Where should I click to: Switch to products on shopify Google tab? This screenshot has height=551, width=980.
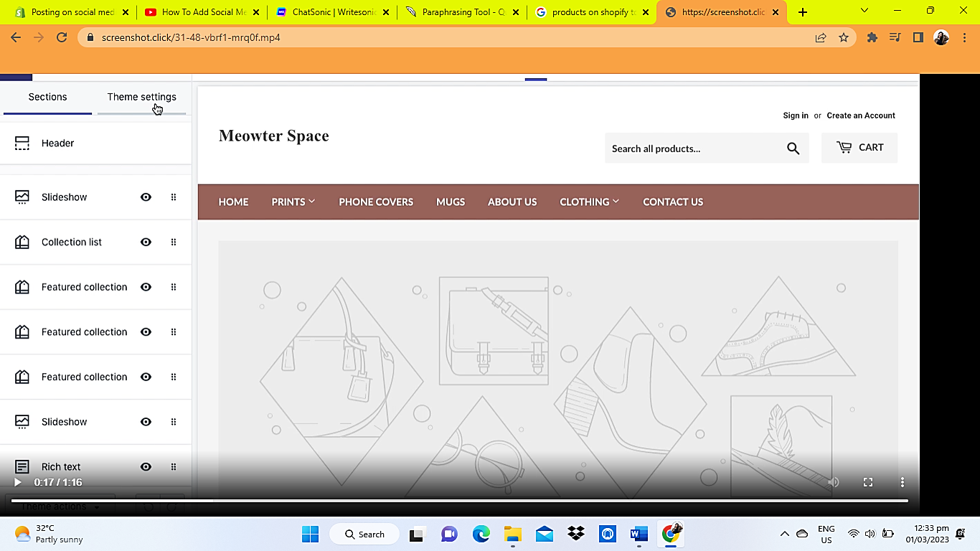pos(592,12)
